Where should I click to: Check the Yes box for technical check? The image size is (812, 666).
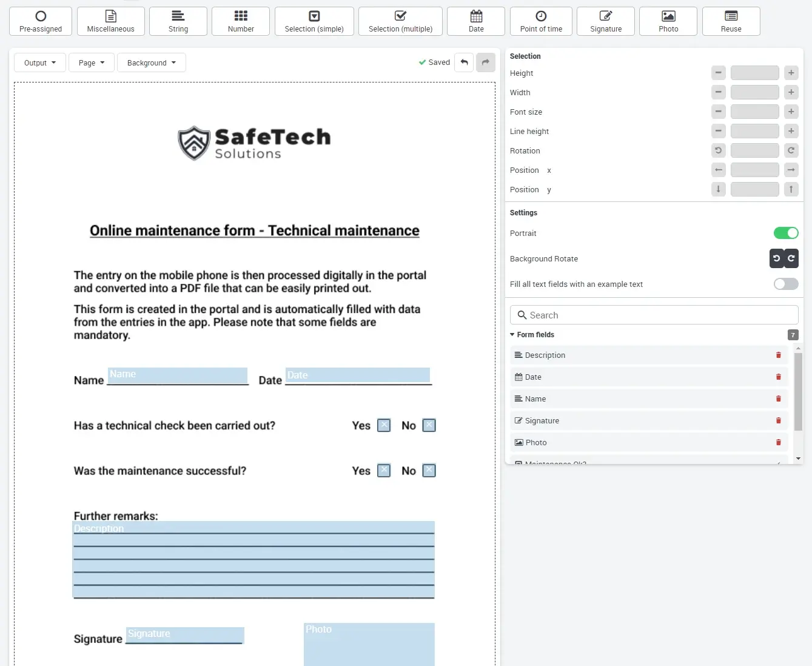coord(384,425)
